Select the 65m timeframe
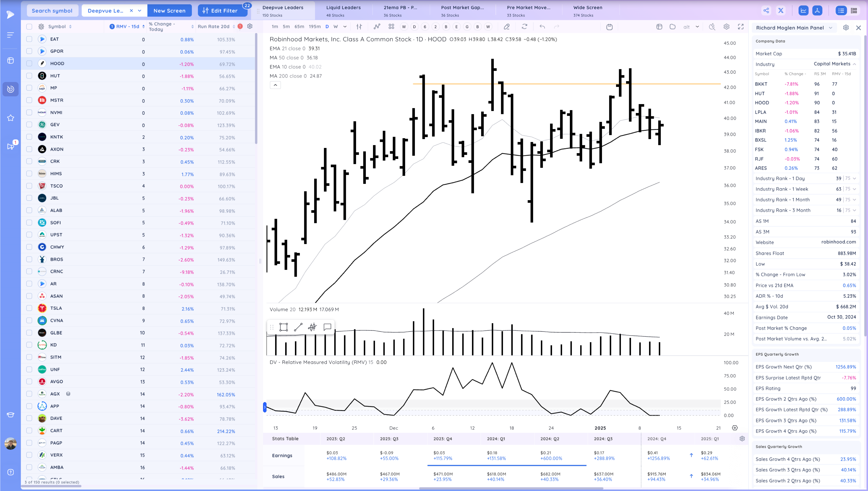868x491 pixels. tap(299, 27)
